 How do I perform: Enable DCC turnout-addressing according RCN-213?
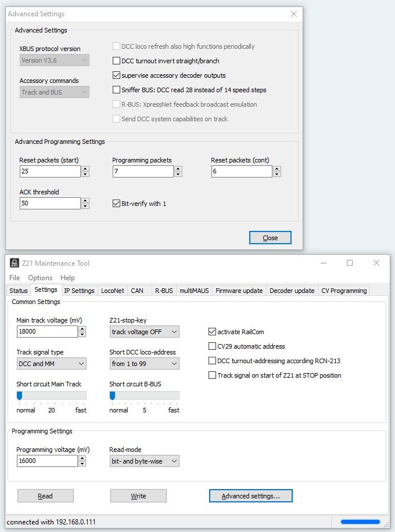212,361
